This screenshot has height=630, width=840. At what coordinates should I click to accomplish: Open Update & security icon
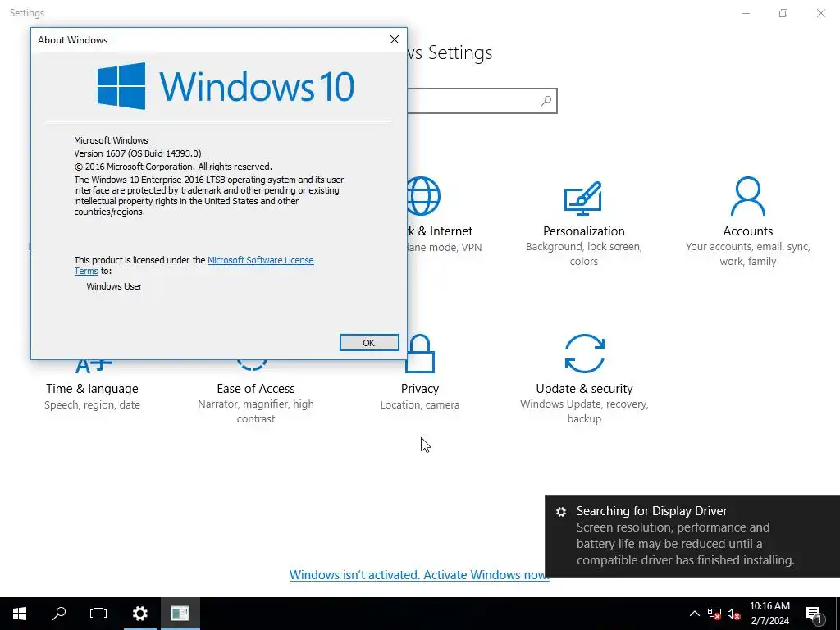click(x=584, y=354)
